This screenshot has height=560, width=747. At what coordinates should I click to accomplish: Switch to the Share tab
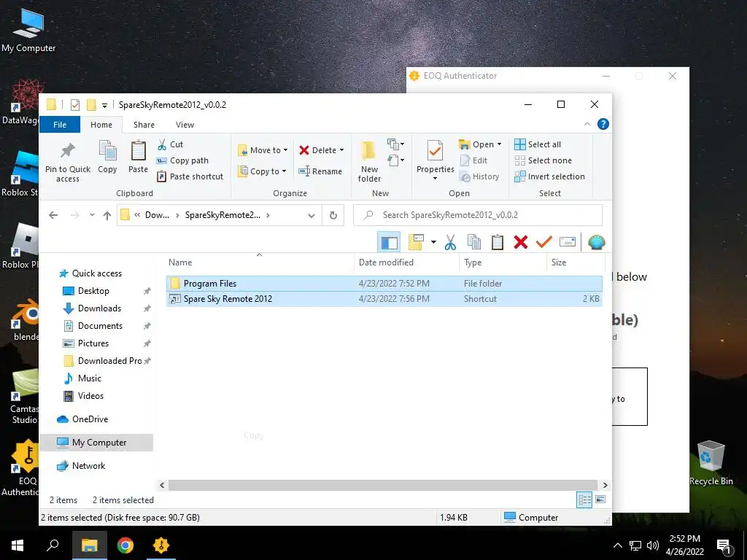(x=144, y=125)
